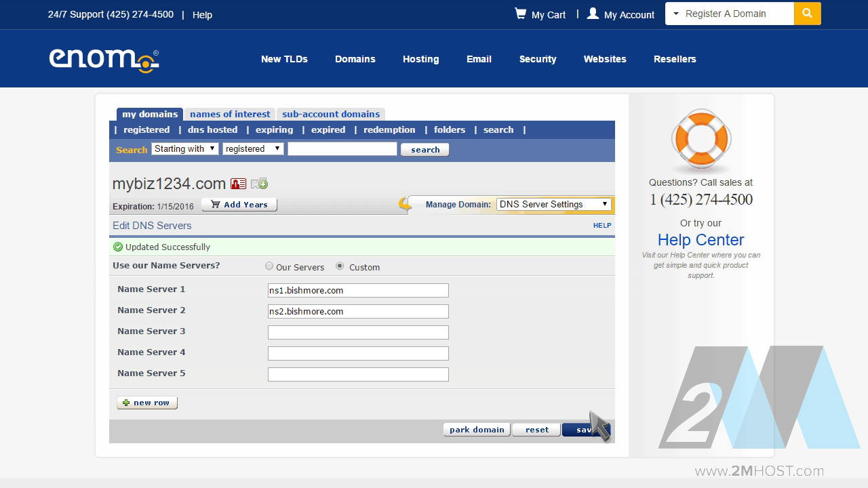Open the New TLDs menu
The image size is (868, 488).
(284, 59)
